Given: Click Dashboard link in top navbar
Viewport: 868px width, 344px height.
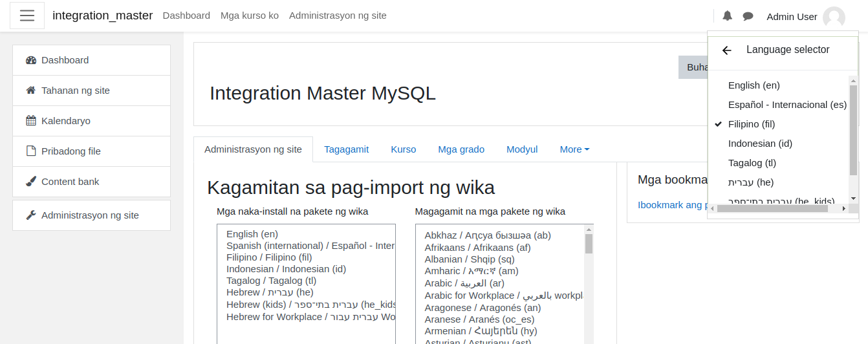Looking at the screenshot, I should click(186, 16).
